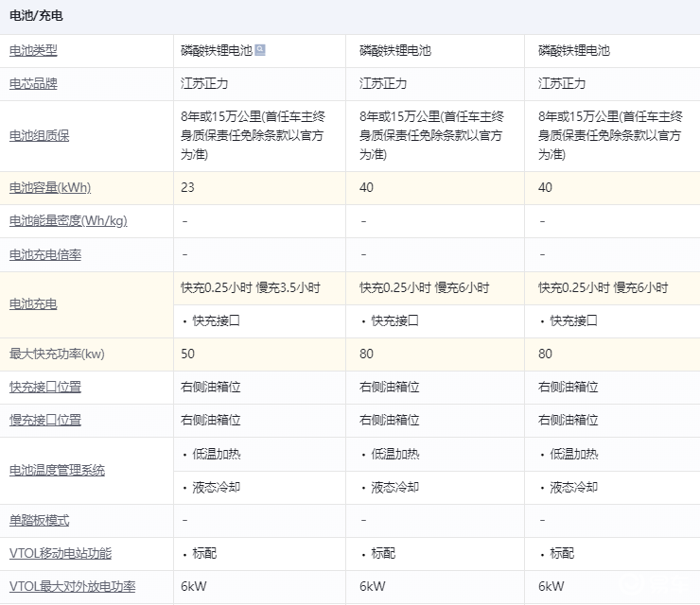
Task: Click the 电池/充电 section header
Action: pyautogui.click(x=37, y=17)
